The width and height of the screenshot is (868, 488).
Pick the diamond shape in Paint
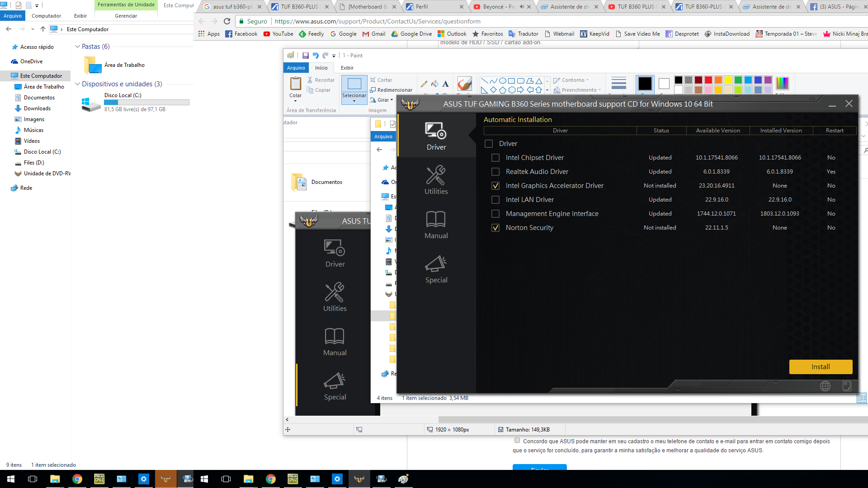493,90
